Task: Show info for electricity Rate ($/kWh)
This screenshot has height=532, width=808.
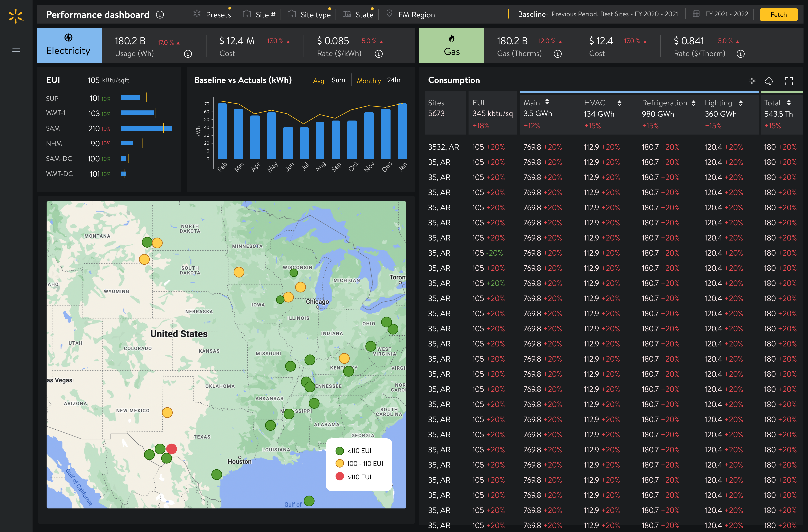Action: coord(379,54)
